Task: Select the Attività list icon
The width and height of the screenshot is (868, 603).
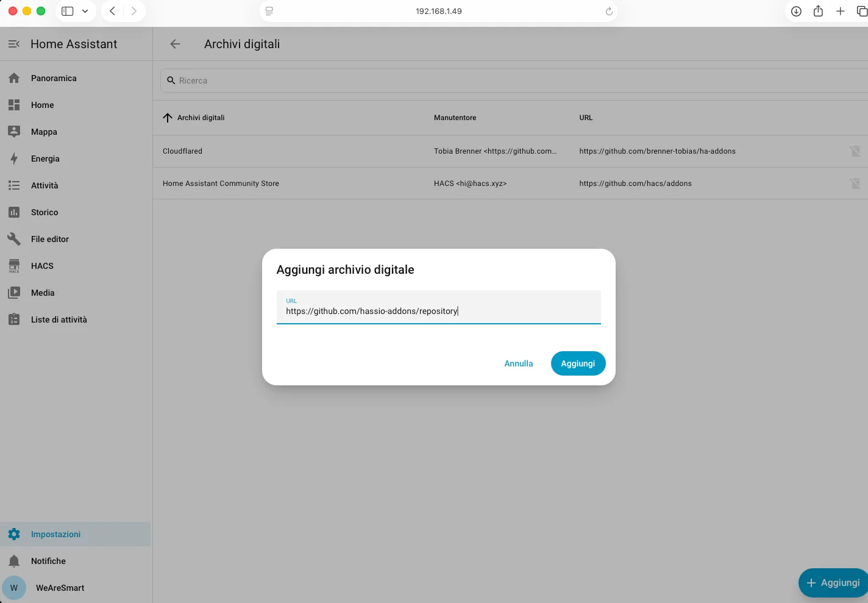Action: (x=14, y=185)
